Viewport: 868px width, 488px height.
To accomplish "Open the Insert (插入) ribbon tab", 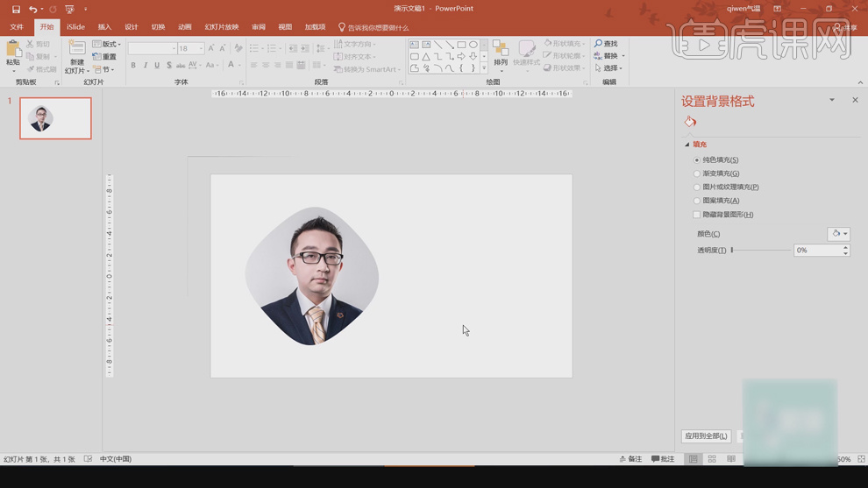I will (x=104, y=27).
